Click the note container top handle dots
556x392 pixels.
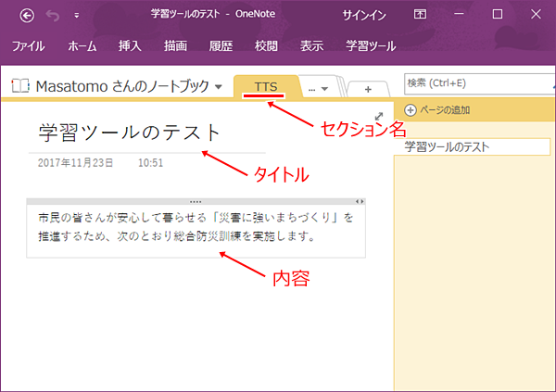(x=196, y=201)
